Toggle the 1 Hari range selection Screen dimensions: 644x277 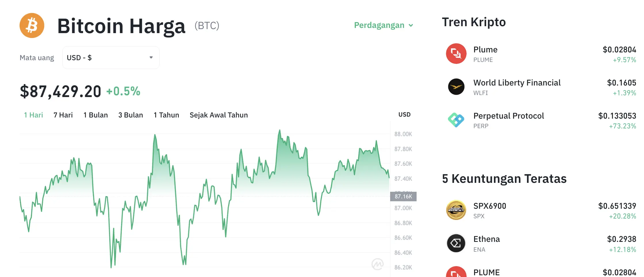[33, 115]
